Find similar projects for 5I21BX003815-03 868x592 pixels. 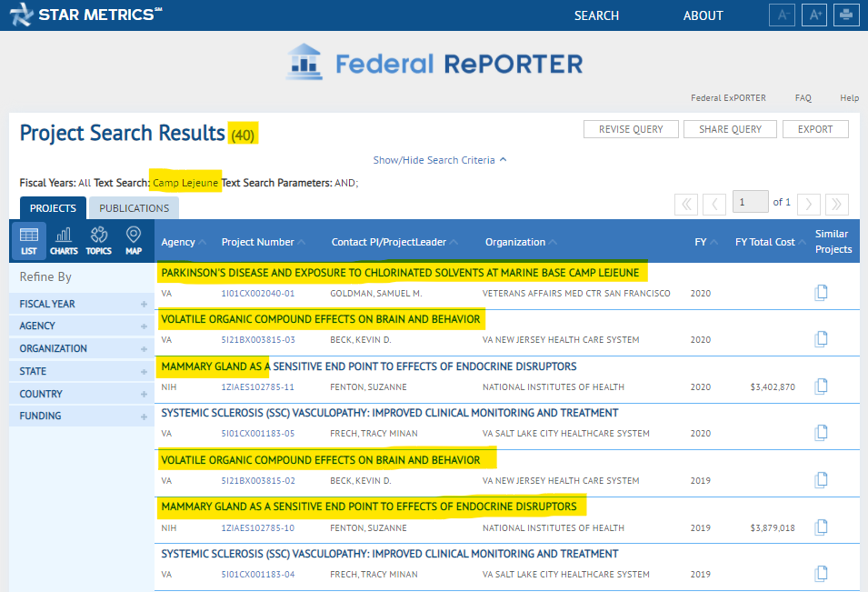(821, 339)
